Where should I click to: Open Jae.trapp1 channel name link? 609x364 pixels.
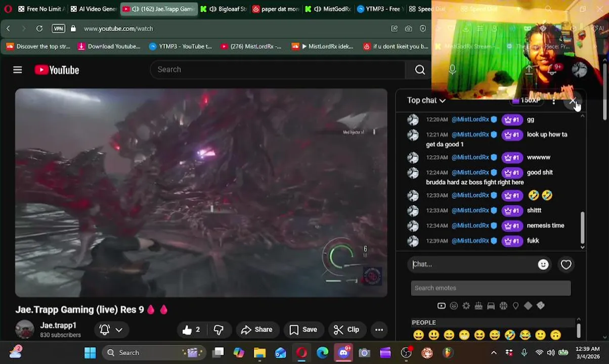tap(58, 326)
